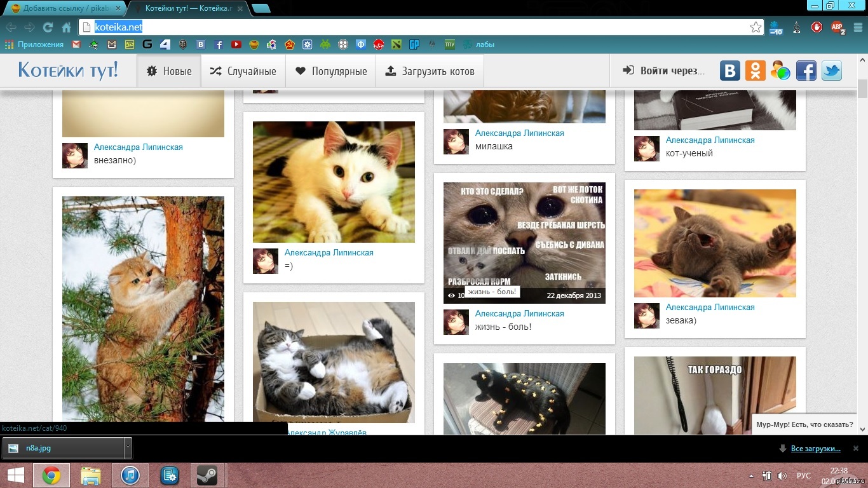Open the Популярные section
868x488 pixels.
click(x=330, y=71)
